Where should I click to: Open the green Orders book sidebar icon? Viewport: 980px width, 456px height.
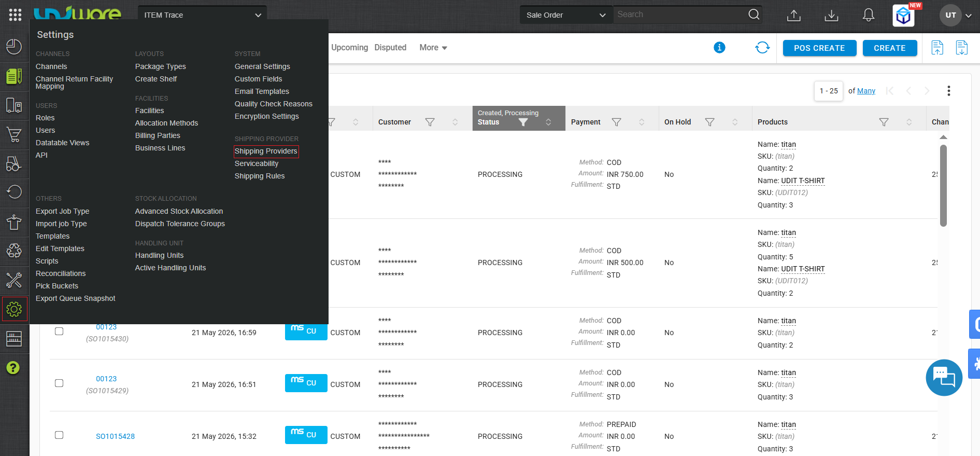(x=14, y=76)
